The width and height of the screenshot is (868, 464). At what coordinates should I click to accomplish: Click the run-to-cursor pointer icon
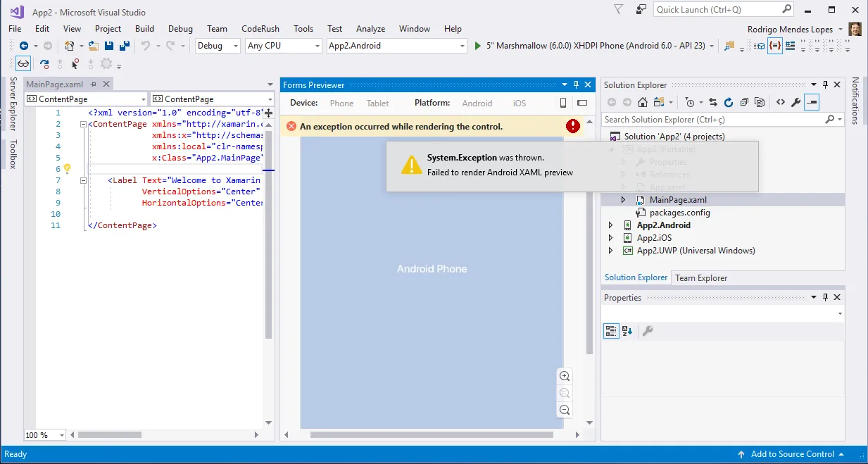tap(75, 64)
